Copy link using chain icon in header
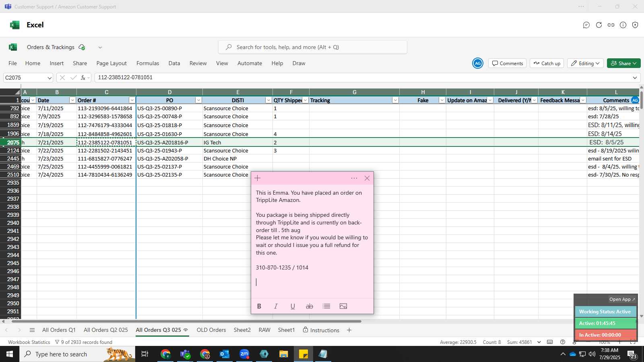 click(611, 25)
